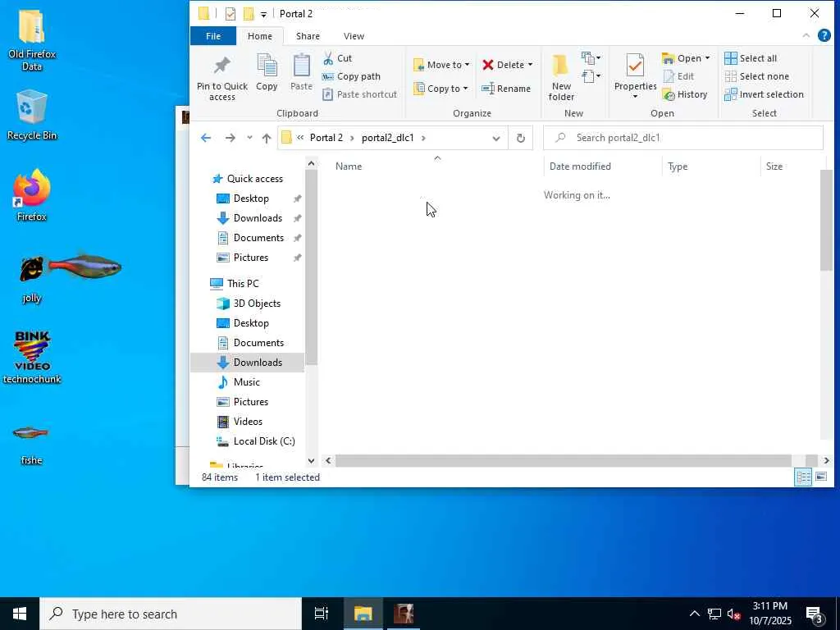Image resolution: width=840 pixels, height=630 pixels.
Task: Open the Move to dropdown
Action: (x=441, y=65)
